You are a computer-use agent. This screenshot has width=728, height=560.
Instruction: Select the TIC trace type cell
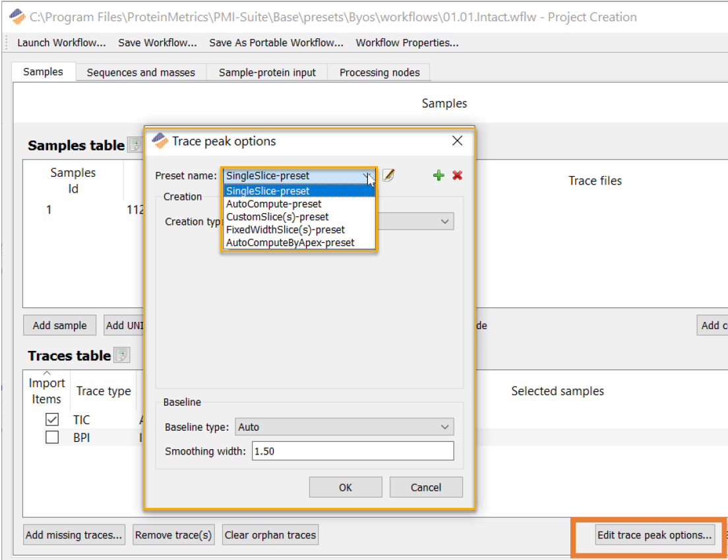(82, 420)
